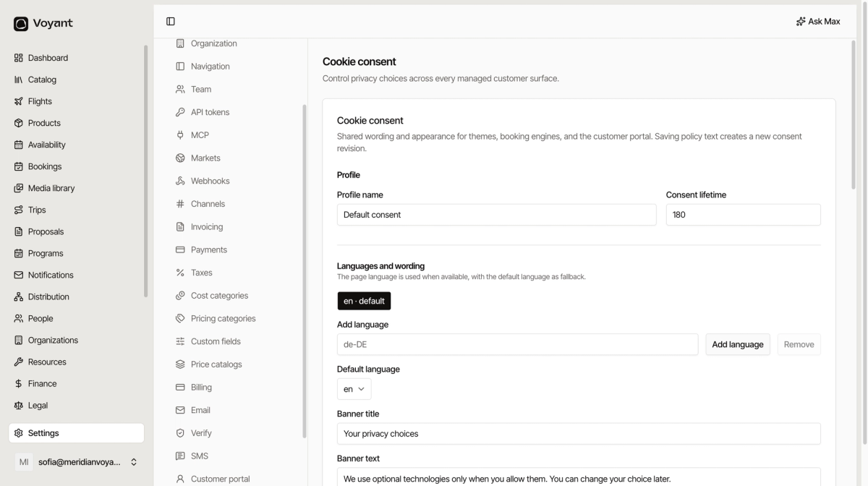Image resolution: width=868 pixels, height=486 pixels.
Task: Click the Legal scales icon
Action: click(x=19, y=405)
